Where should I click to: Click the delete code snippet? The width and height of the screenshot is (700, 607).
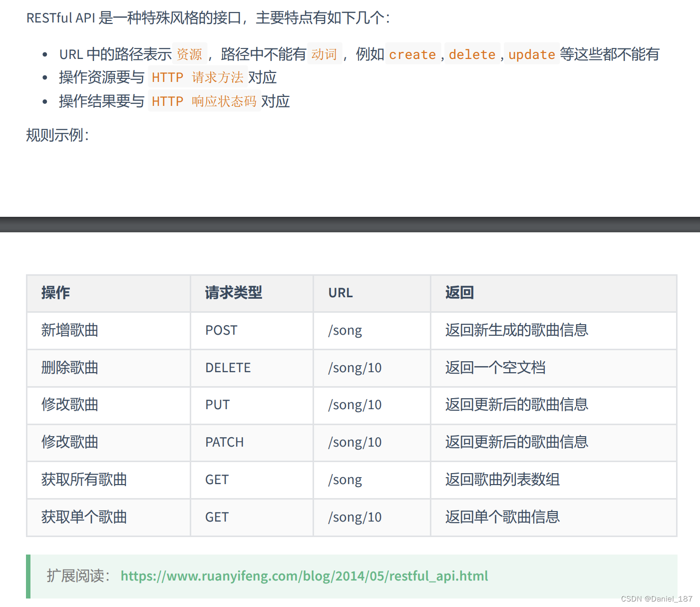click(472, 54)
